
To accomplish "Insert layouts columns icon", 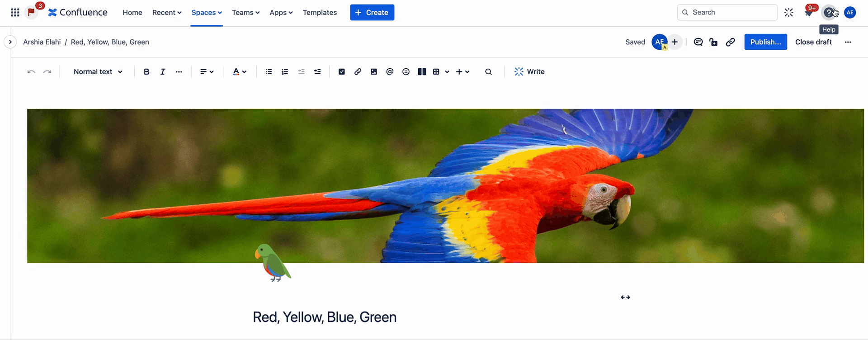I will coord(422,71).
